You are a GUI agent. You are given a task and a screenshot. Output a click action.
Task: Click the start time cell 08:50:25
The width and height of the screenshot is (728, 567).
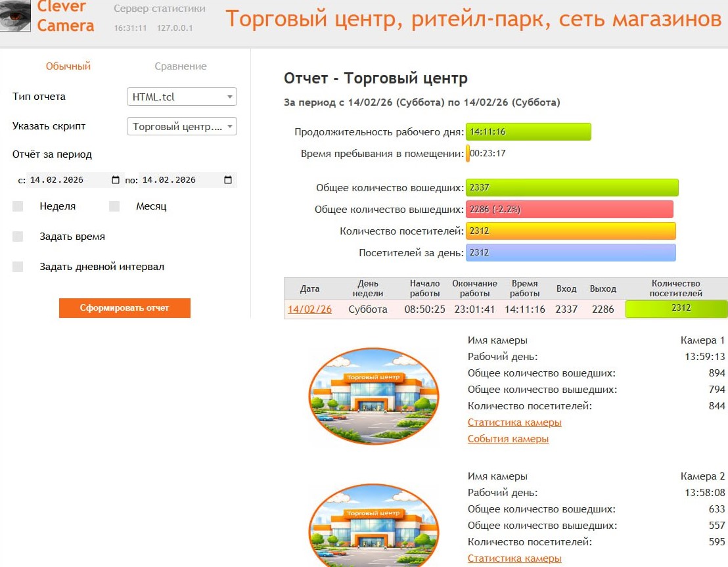point(425,309)
